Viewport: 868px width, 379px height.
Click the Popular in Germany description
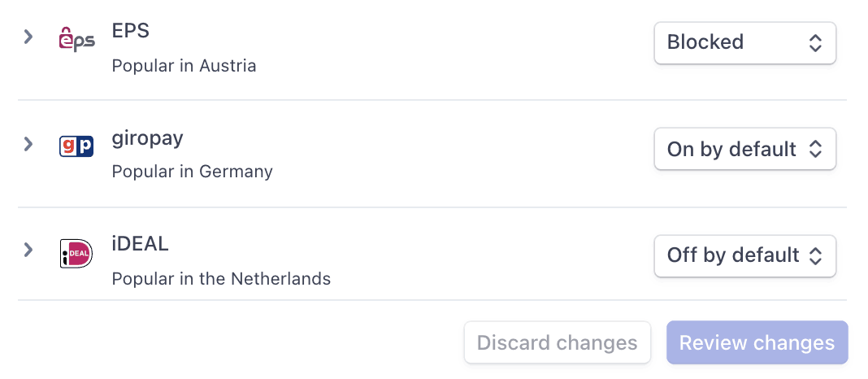pos(192,172)
